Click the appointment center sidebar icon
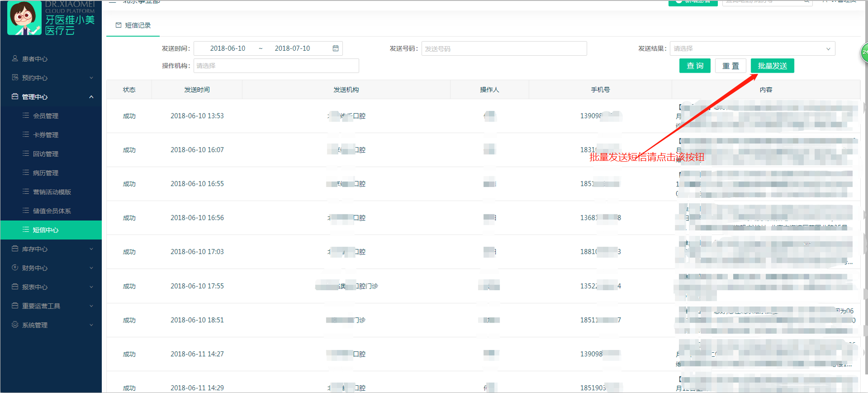The width and height of the screenshot is (868, 393). tap(15, 78)
